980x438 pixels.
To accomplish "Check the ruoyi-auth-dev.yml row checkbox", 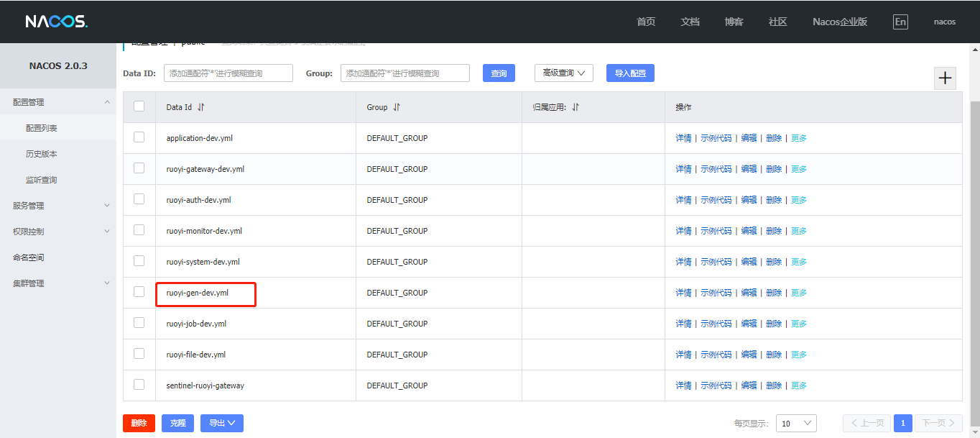I will click(139, 199).
